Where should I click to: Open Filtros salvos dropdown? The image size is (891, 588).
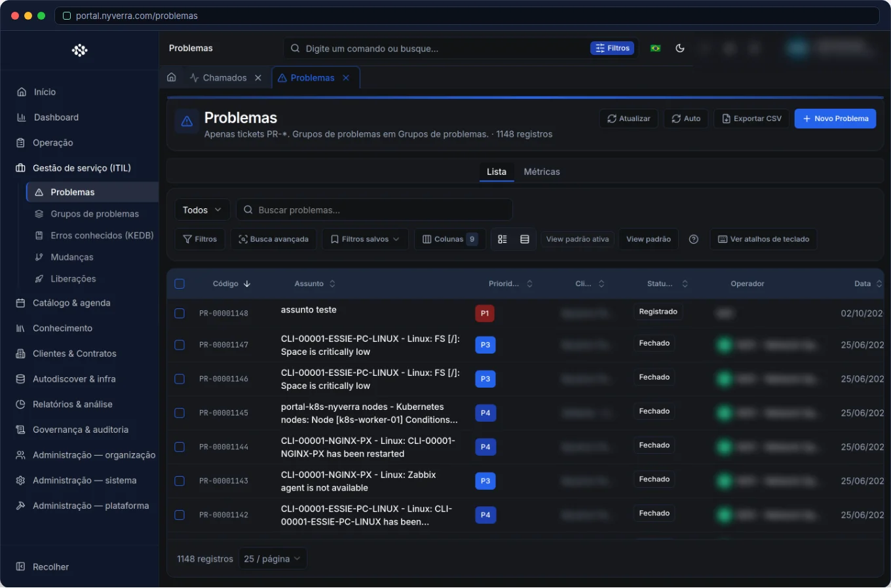point(365,239)
